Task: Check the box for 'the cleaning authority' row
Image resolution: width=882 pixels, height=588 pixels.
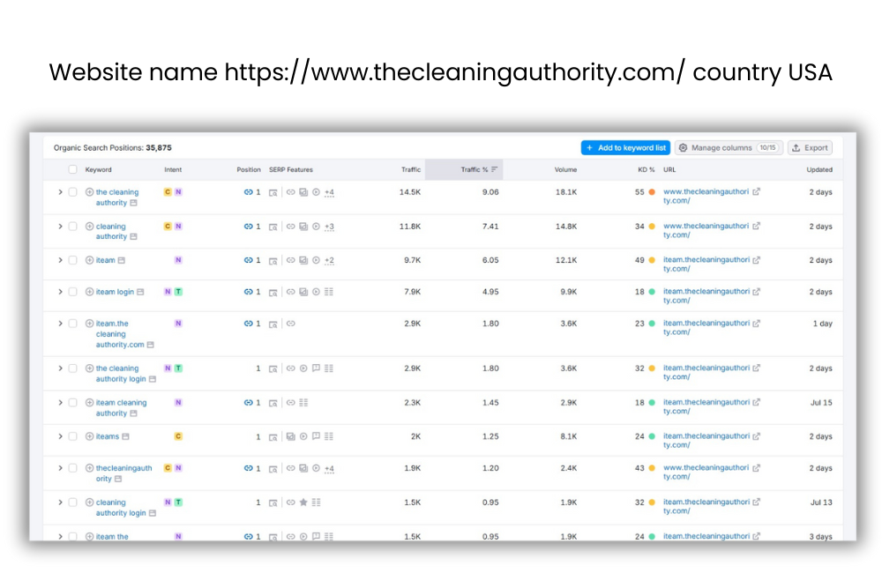Action: 73,192
